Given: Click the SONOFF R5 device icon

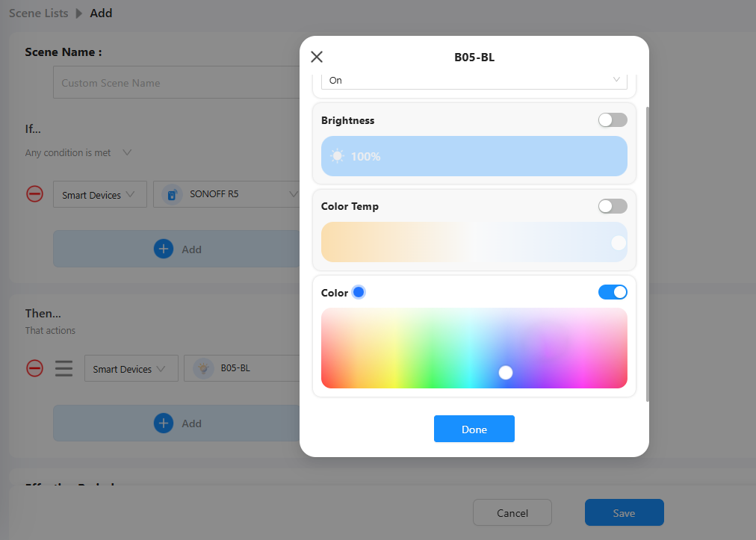Looking at the screenshot, I should (173, 195).
